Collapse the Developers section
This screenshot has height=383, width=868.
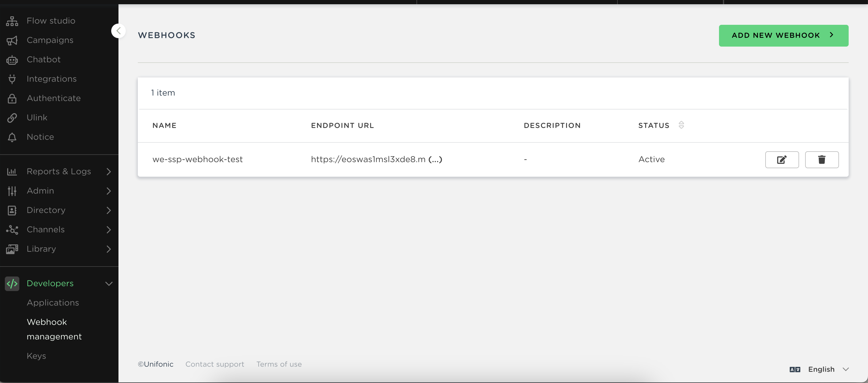tap(108, 283)
